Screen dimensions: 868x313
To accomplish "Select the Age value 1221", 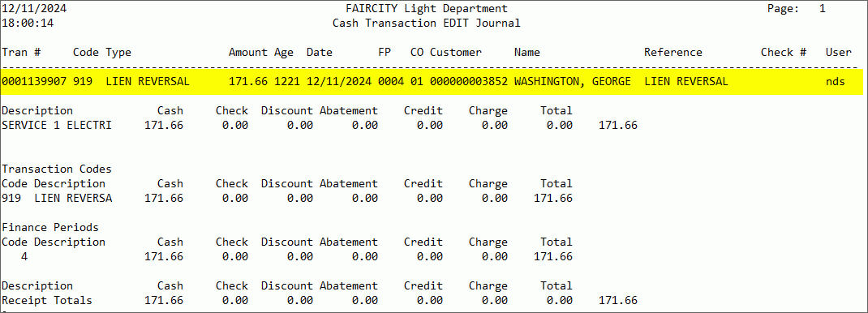I will [x=286, y=82].
